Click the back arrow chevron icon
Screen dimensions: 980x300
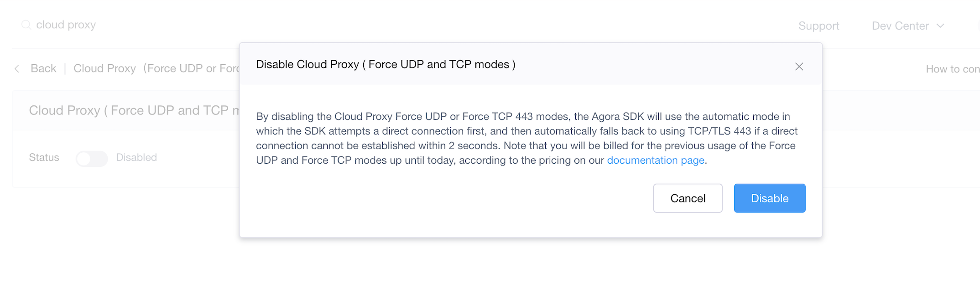(17, 68)
